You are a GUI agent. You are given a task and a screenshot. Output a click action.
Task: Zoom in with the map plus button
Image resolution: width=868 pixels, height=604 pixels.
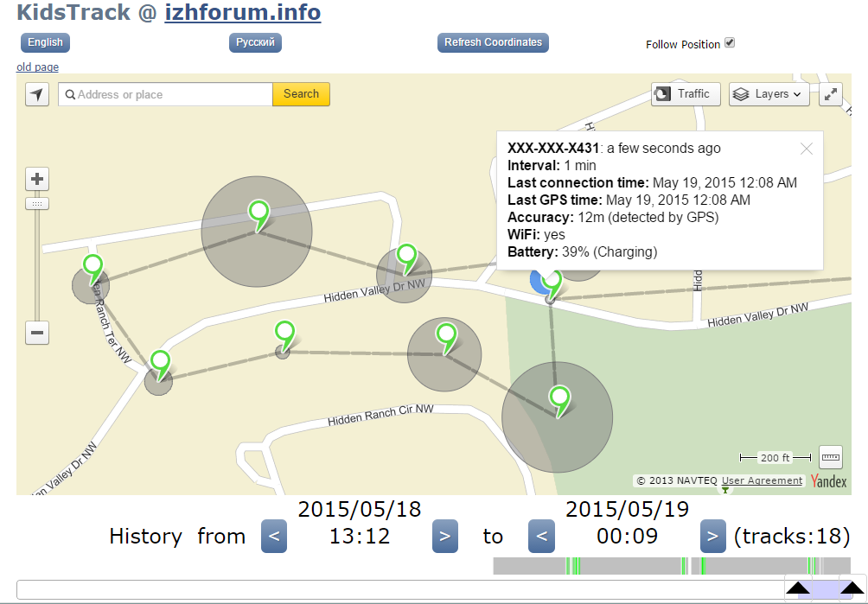37,180
